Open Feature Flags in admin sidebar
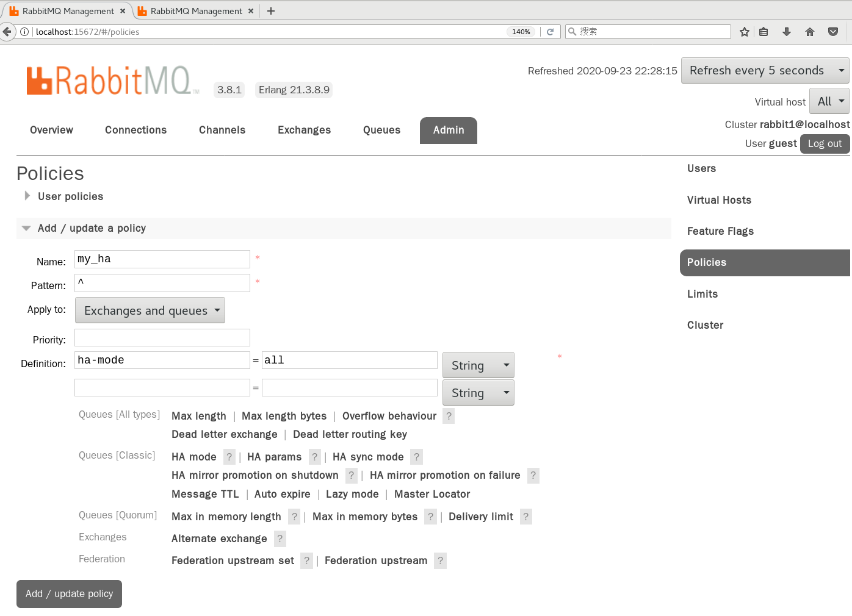This screenshot has height=616, width=852. [720, 231]
